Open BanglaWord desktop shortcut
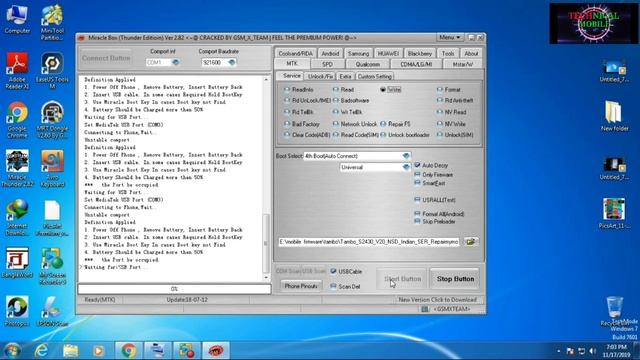640x360 pixels. click(17, 263)
